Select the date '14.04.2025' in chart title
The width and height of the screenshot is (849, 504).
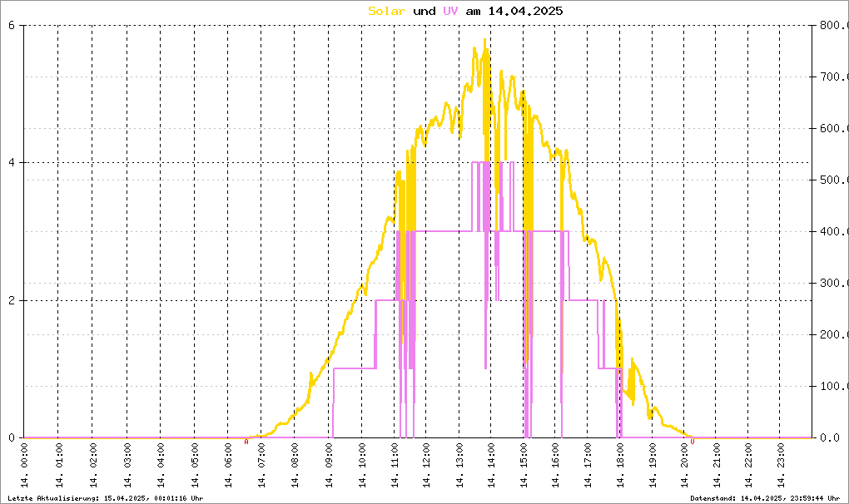(x=526, y=11)
